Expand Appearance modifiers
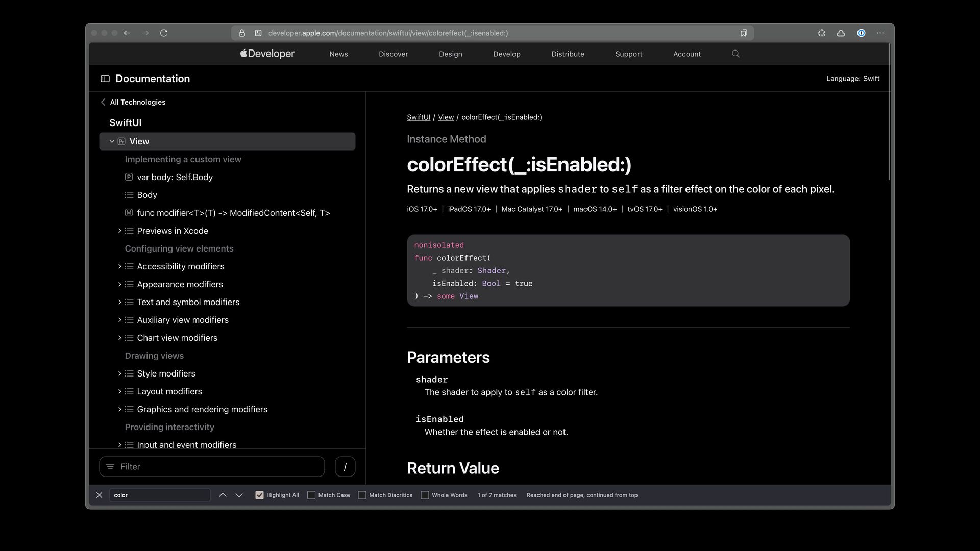980x551 pixels. click(x=119, y=284)
